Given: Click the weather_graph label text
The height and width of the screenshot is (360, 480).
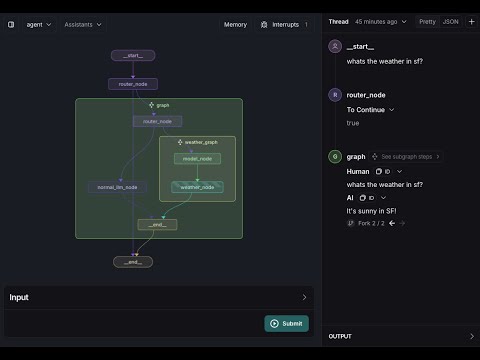Looking at the screenshot, I should (201, 142).
